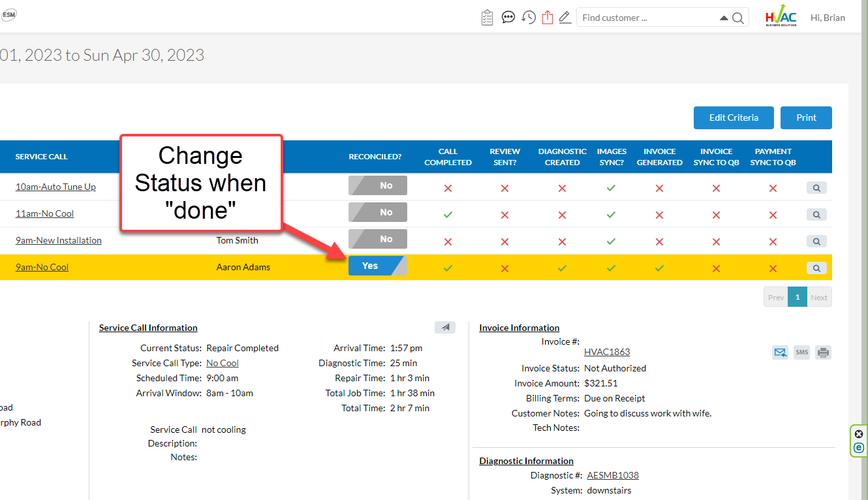
Task: Click the Find customer search field
Action: pyautogui.click(x=646, y=18)
